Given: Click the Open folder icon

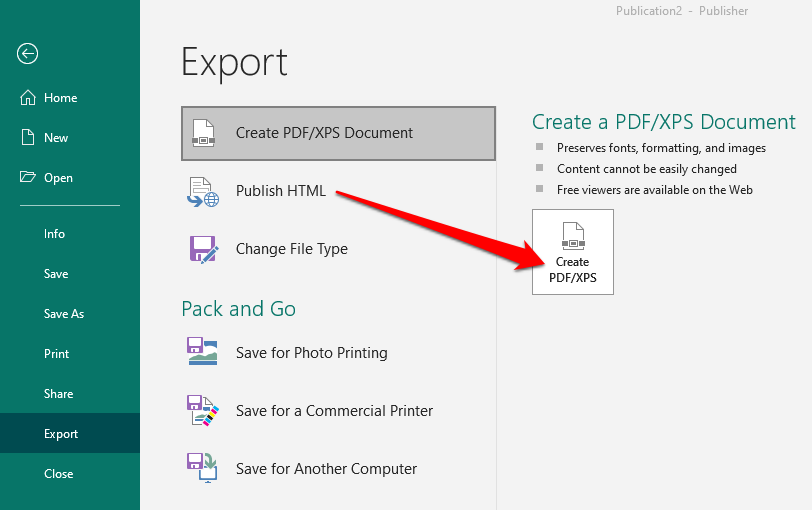Looking at the screenshot, I should (x=27, y=178).
